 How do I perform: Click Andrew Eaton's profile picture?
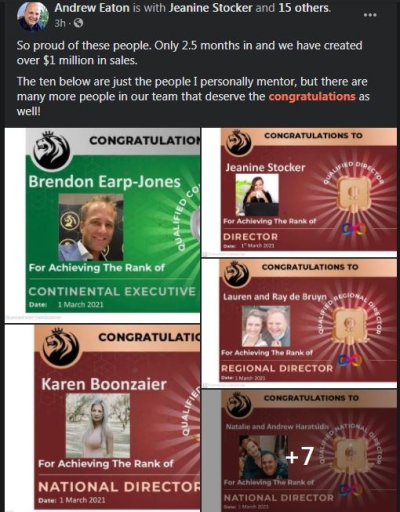pyautogui.click(x=32, y=17)
